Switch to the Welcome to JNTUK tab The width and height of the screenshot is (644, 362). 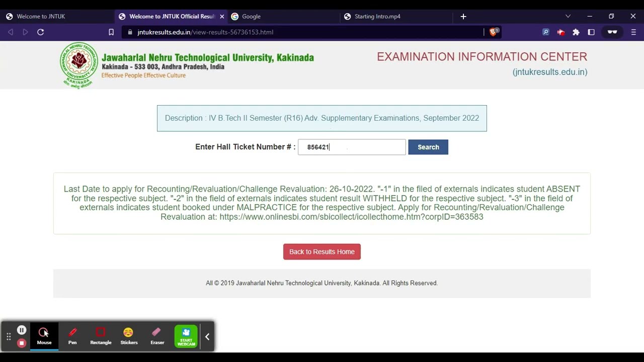pyautogui.click(x=57, y=17)
